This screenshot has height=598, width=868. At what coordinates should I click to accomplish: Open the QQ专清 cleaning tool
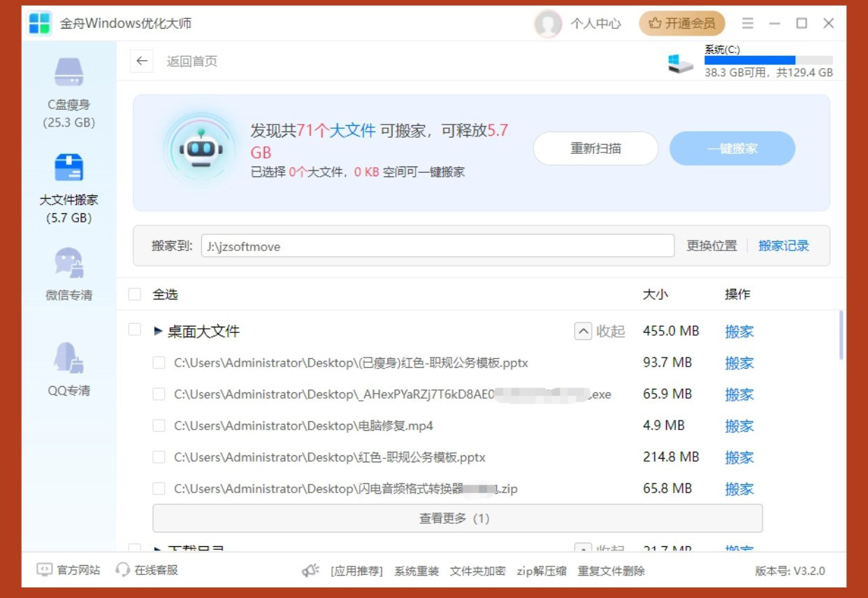[68, 369]
